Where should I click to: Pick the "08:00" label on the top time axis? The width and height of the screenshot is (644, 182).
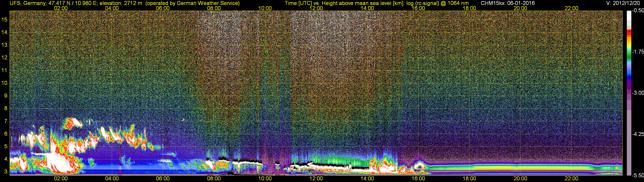214,8
